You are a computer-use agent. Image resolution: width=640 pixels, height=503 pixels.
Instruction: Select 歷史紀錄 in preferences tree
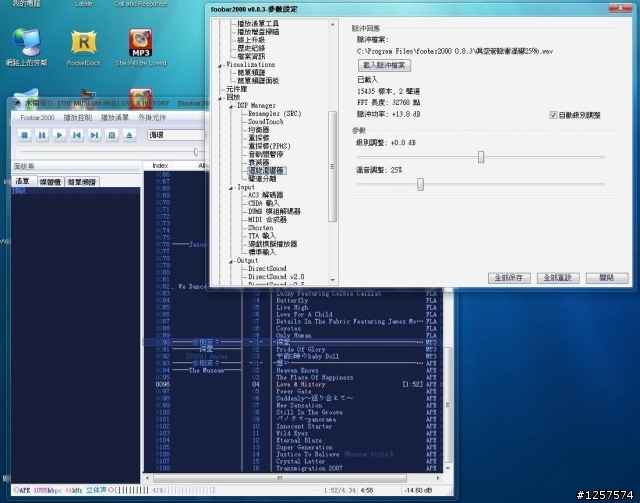[x=251, y=48]
